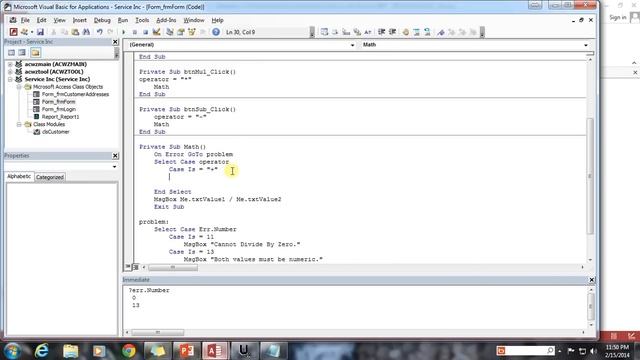
Task: Toggle Design Mode on the toolbar
Action: [156, 32]
